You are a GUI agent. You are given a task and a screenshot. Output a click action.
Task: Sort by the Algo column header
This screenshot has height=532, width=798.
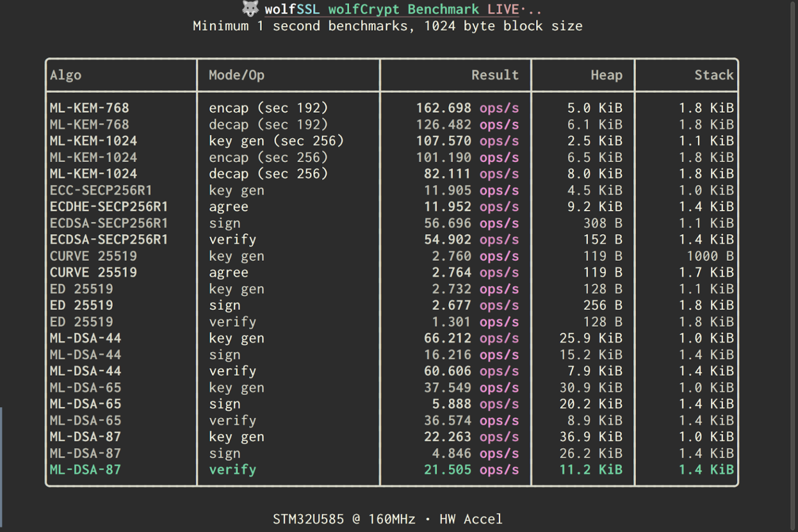65,75
